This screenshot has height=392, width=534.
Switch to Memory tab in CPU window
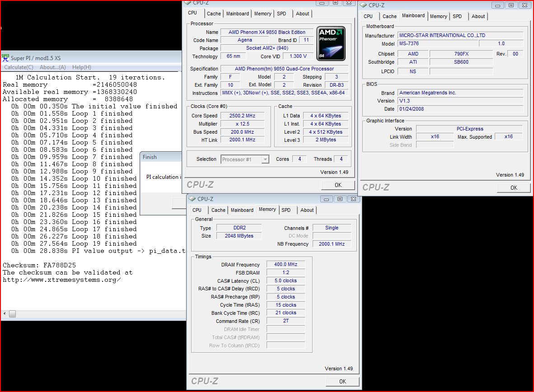coord(263,14)
